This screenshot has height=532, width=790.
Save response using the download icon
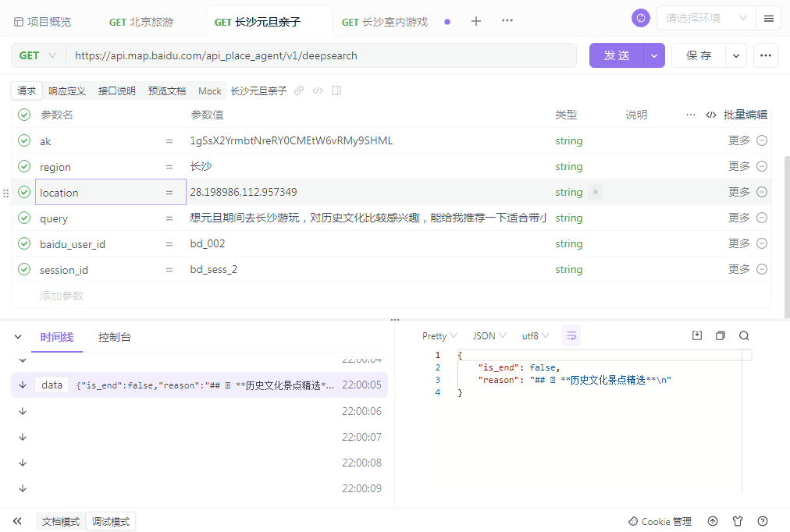point(697,335)
